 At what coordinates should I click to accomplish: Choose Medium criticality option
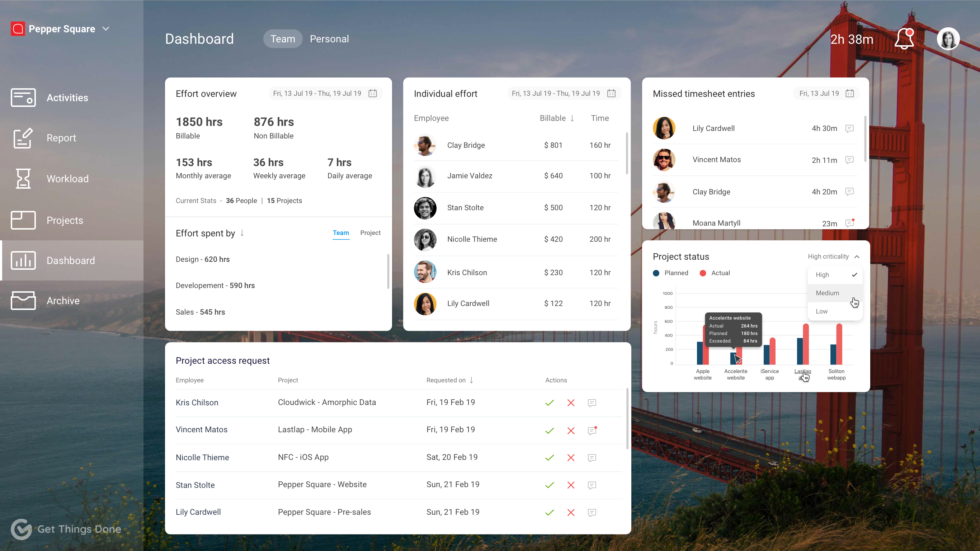click(x=827, y=293)
